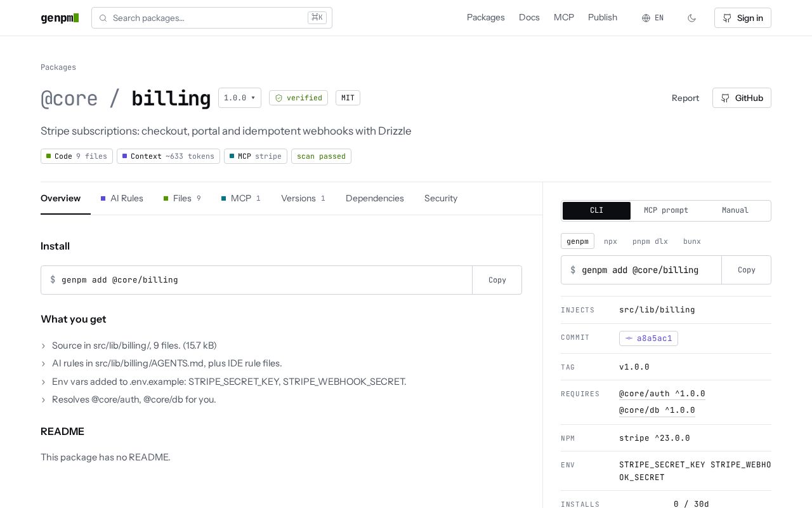Switch to the MCP 1 tab
Viewport: 812px width, 508px height.
pos(241,198)
